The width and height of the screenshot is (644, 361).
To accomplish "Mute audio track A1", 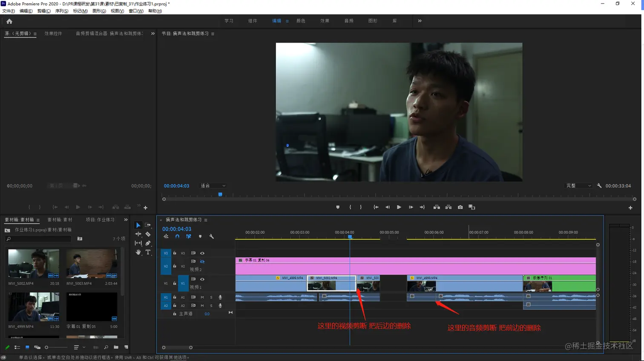I will (x=202, y=297).
